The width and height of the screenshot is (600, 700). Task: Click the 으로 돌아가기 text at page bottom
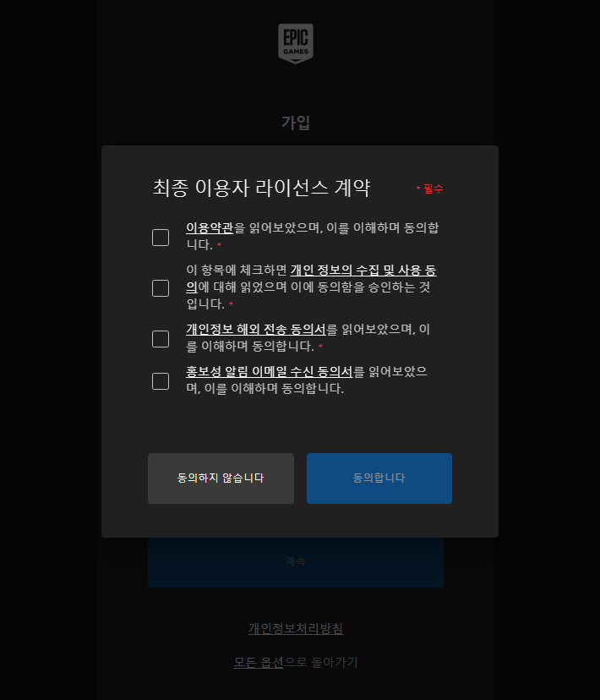coord(321,662)
